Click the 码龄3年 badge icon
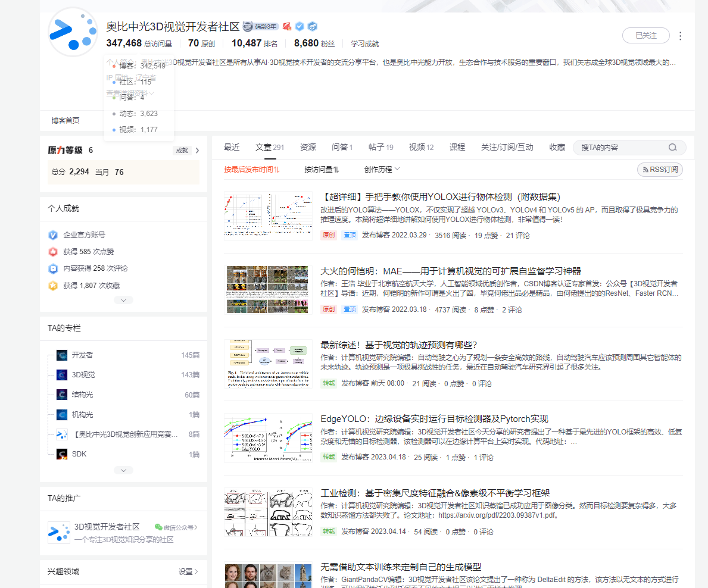This screenshot has height=588, width=708. 261,27
